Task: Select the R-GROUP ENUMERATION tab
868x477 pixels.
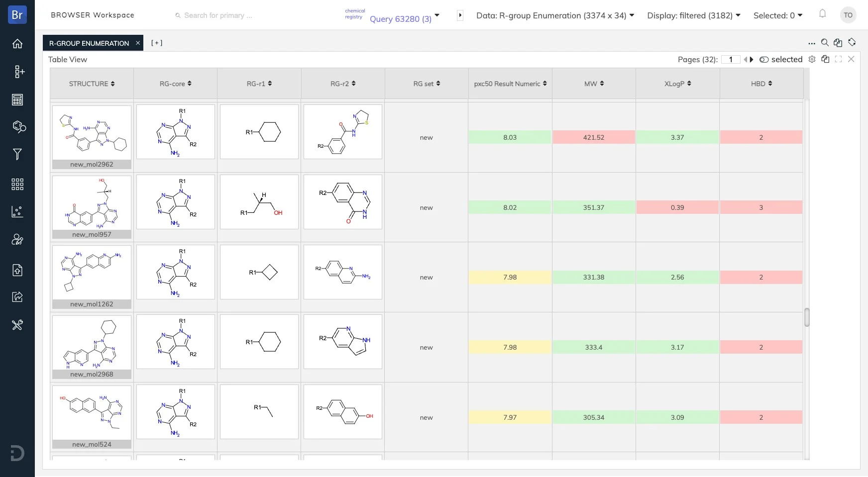Action: click(x=89, y=43)
